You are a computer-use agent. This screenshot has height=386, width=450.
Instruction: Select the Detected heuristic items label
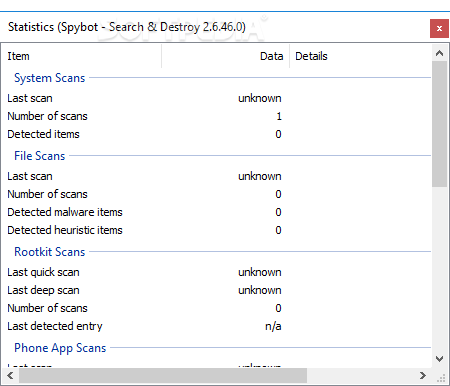[x=65, y=230]
